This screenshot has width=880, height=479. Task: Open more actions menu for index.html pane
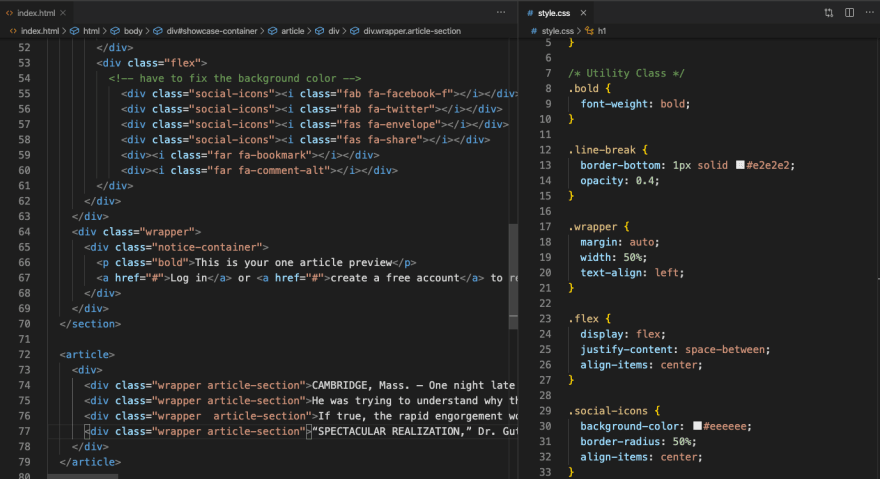point(501,13)
